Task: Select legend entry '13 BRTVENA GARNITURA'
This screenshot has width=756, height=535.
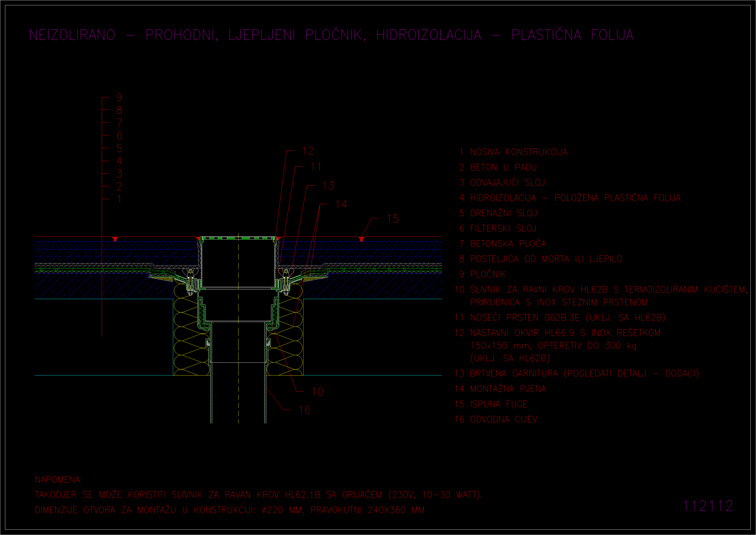Action: pyautogui.click(x=576, y=373)
